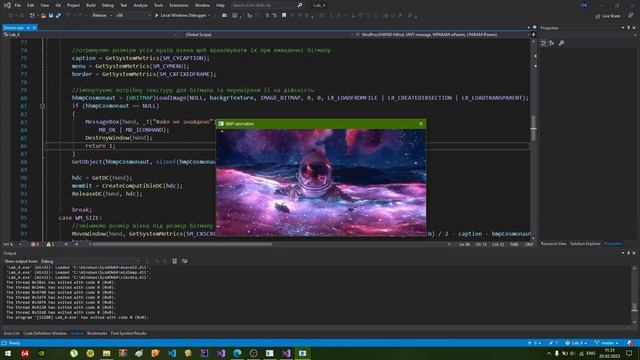Click the split editor icon
The image size is (640, 360).
click(533, 35)
